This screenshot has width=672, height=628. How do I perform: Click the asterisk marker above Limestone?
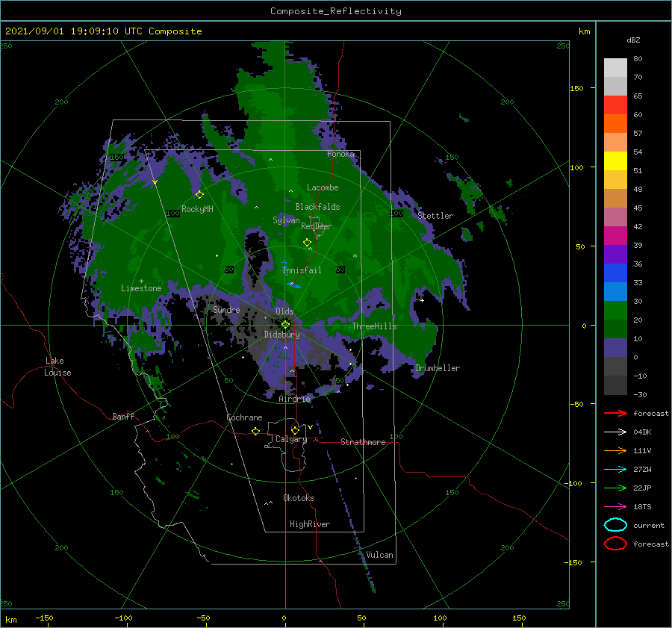141,282
